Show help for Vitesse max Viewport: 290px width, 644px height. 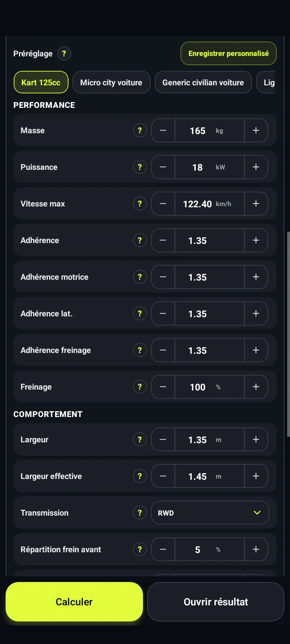140,204
